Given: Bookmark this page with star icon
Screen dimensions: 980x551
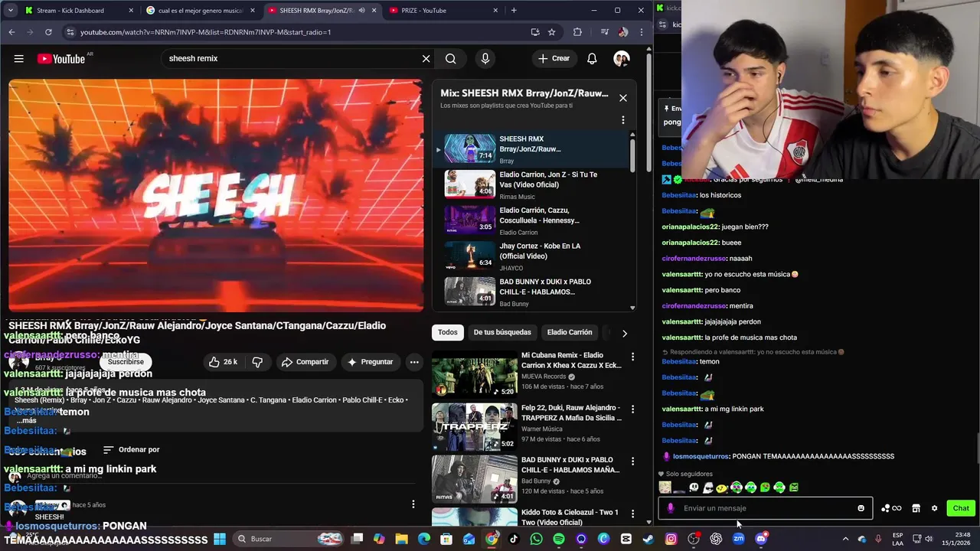Looking at the screenshot, I should coord(551,32).
